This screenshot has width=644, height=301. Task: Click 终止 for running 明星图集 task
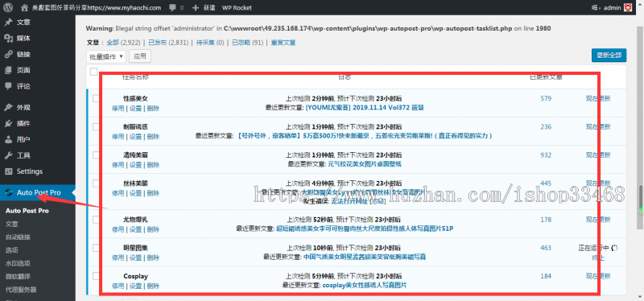point(598,258)
